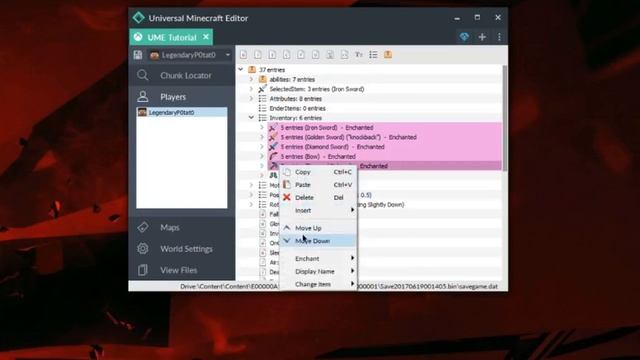This screenshot has width=640, height=360.
Task: Add a new tab with plus icon
Action: 482,37
